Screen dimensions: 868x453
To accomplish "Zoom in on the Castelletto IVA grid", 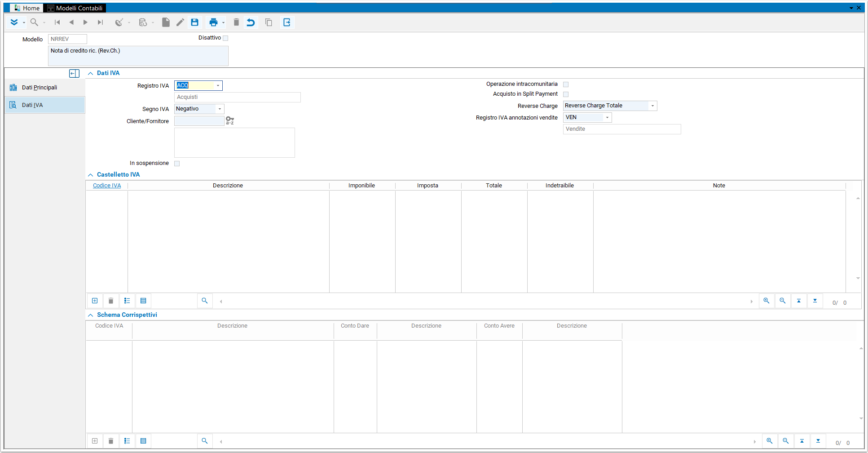I will 767,301.
